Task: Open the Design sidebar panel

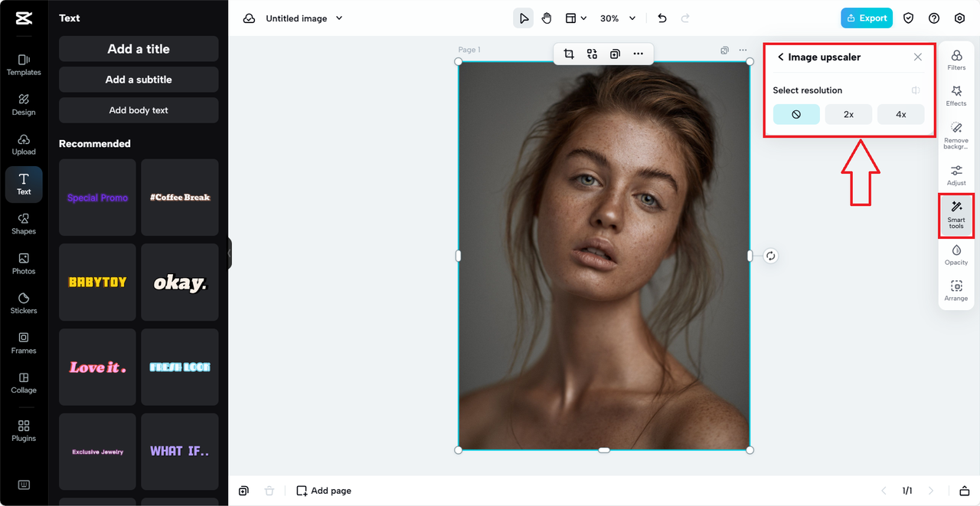Action: 24,104
